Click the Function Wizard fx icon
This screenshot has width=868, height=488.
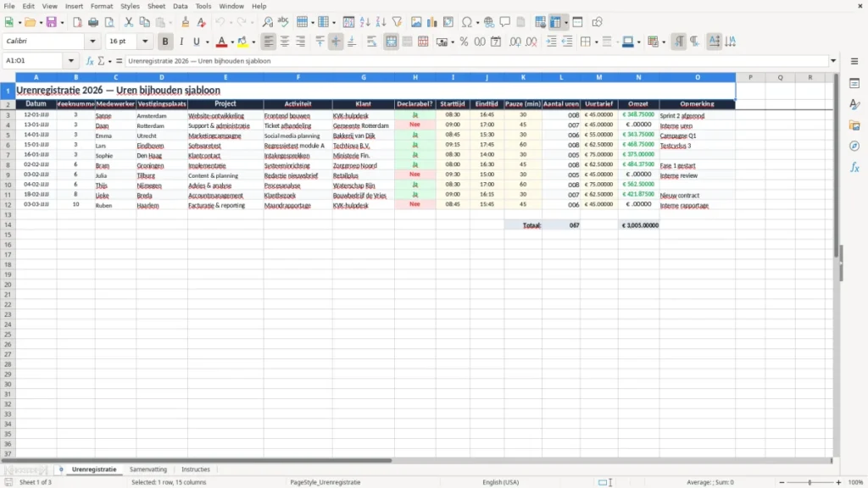[x=90, y=61]
